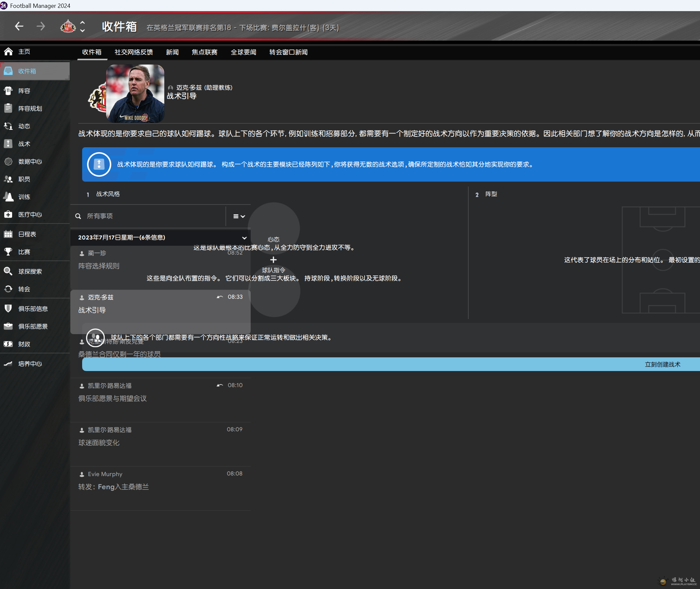Open the Sunderland club badge menu
The width and height of the screenshot is (700, 589).
(68, 26)
